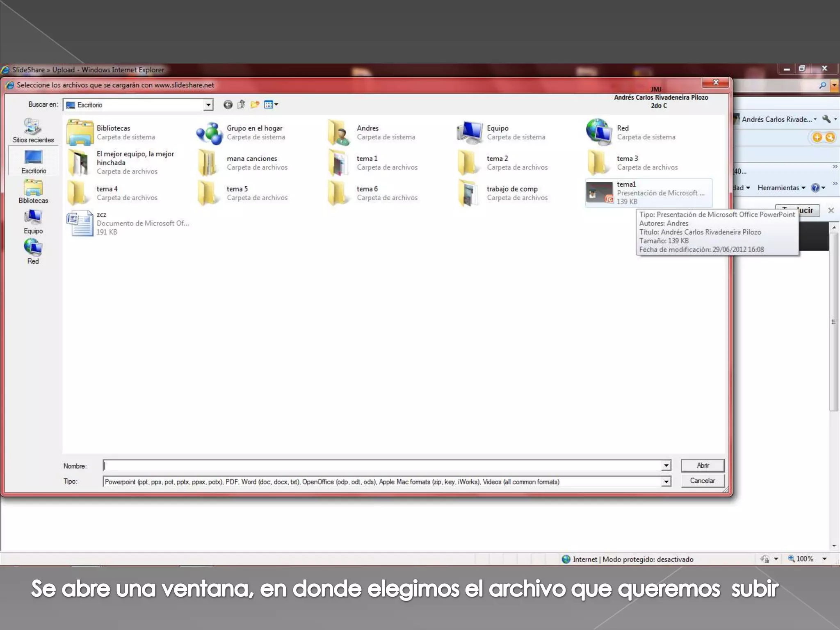This screenshot has width=840, height=630.
Task: Open the zoom level 100% control
Action: [804, 559]
